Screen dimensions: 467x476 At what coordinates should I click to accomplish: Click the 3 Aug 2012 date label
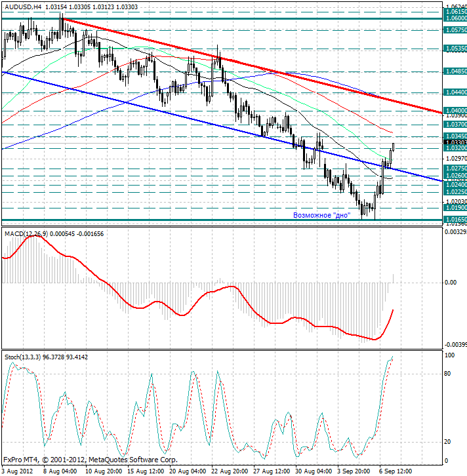19,471
